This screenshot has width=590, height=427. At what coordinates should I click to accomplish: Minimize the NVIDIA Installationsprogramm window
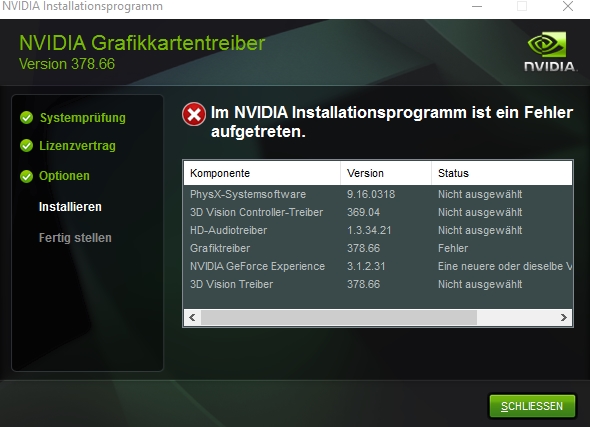click(x=477, y=6)
